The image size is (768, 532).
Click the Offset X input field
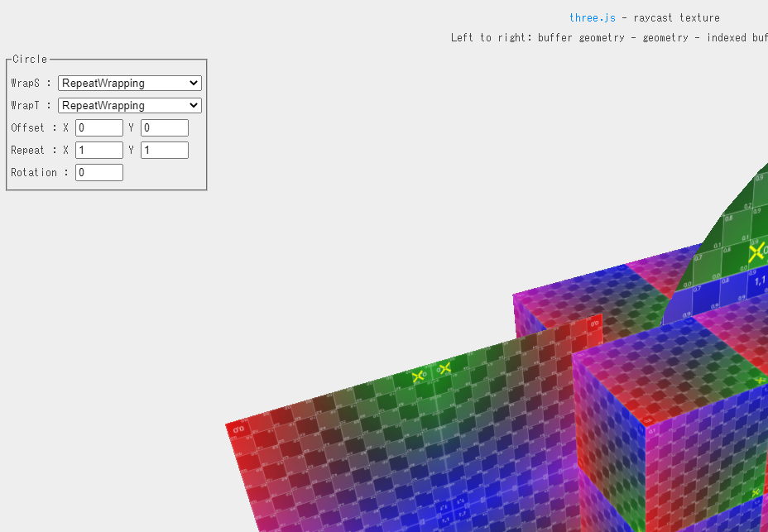pyautogui.click(x=98, y=127)
